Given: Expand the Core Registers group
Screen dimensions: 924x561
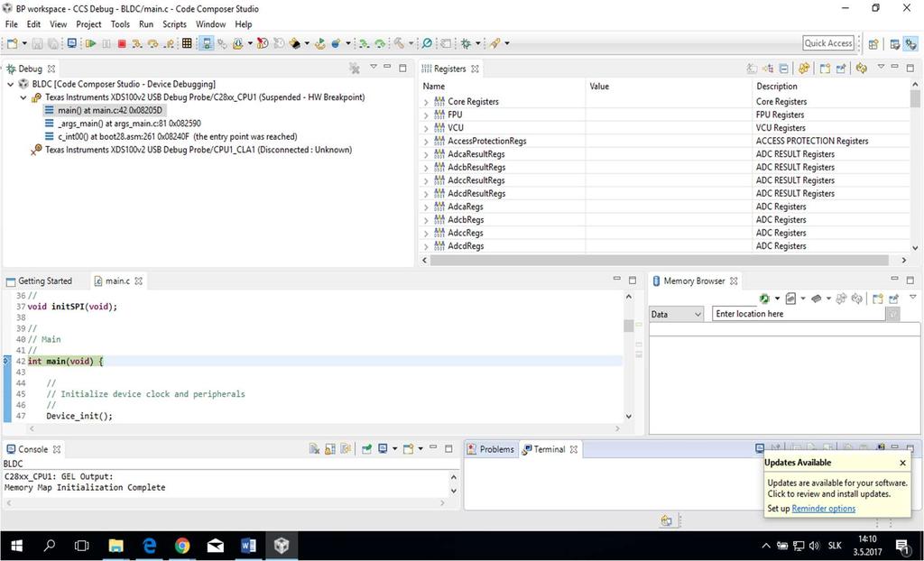Looking at the screenshot, I should coord(426,102).
